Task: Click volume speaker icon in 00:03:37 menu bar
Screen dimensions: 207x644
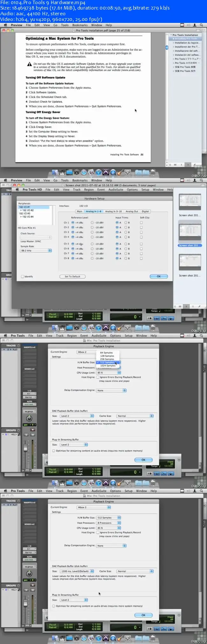Action: (188, 180)
